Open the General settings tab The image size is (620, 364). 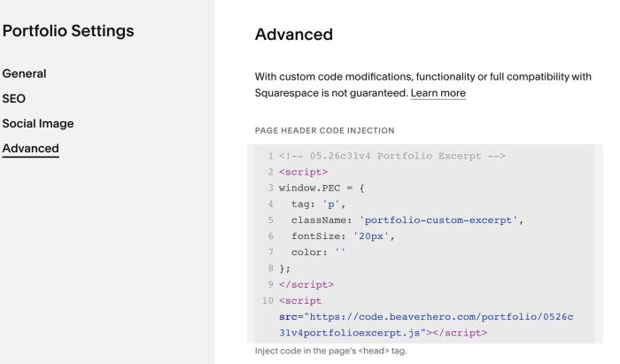(x=24, y=74)
